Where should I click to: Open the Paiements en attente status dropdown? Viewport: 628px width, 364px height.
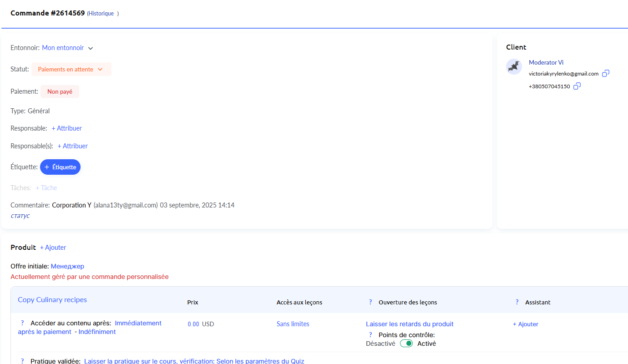click(x=71, y=70)
